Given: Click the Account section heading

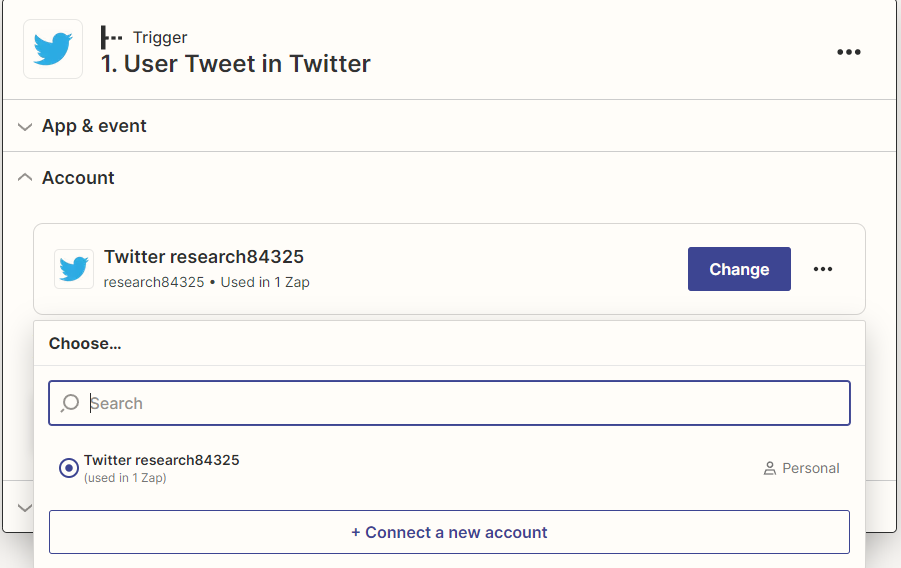Looking at the screenshot, I should pos(78,178).
